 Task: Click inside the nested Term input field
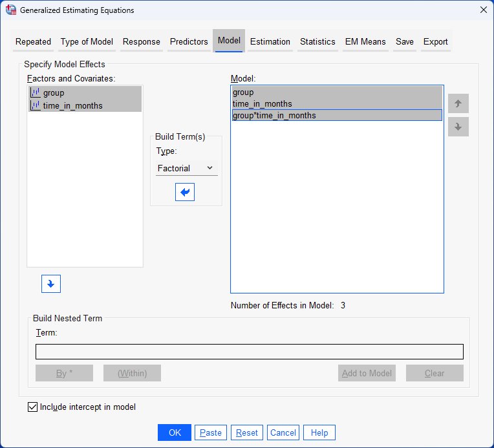(x=249, y=352)
